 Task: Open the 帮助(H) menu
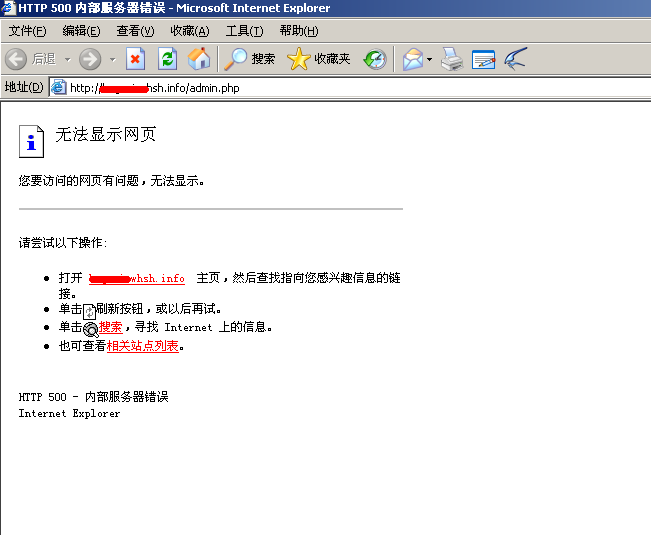point(299,31)
